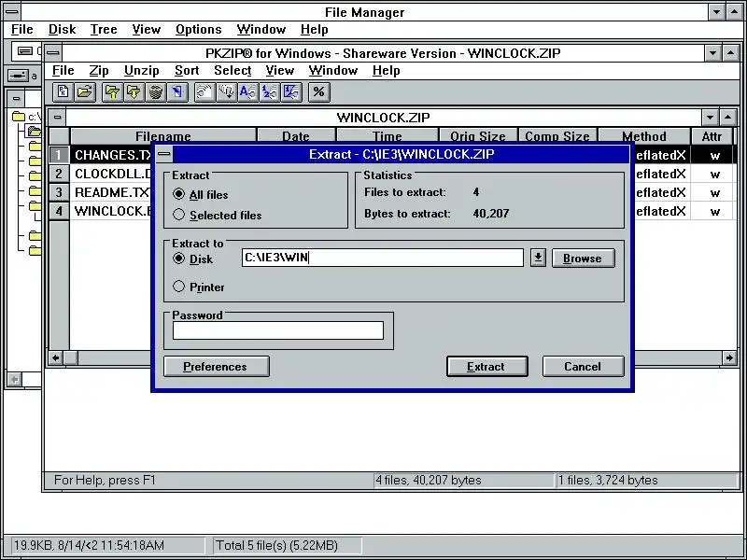Image resolution: width=747 pixels, height=560 pixels.
Task: Click the sort by number '12' toolbar icon
Action: coord(270,91)
